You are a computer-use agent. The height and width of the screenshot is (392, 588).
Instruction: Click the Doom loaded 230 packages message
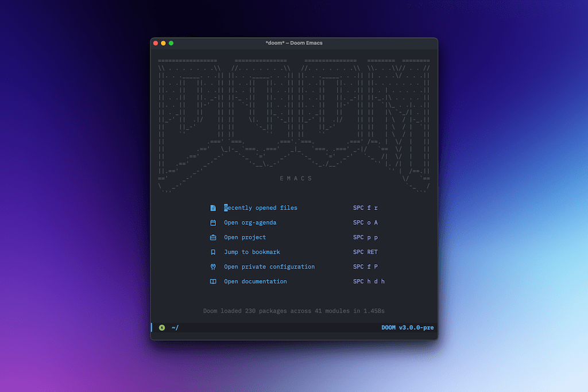293,311
